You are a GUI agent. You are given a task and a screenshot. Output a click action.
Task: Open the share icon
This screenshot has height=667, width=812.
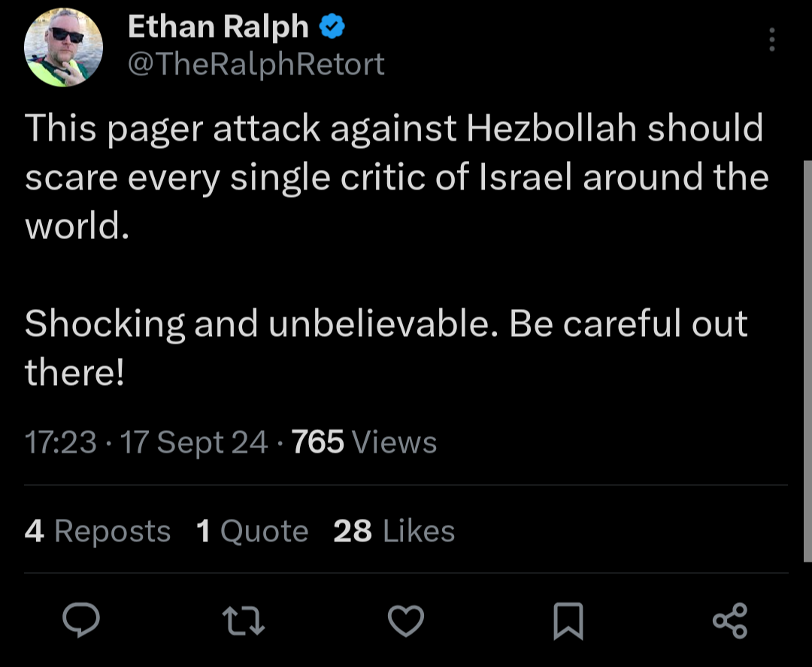click(x=730, y=620)
